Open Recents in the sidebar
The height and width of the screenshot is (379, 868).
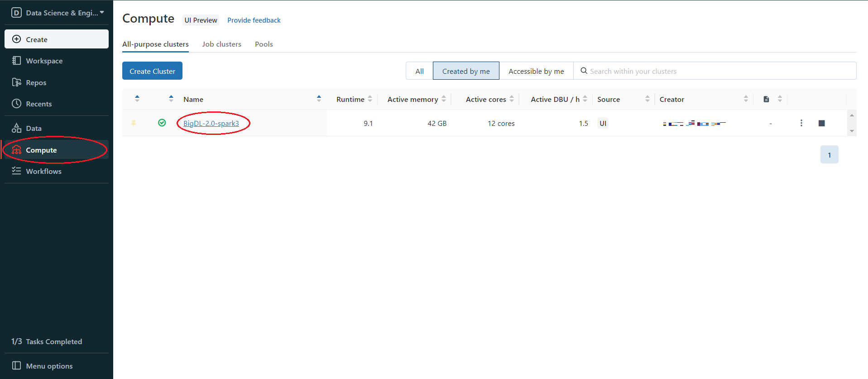tap(38, 104)
